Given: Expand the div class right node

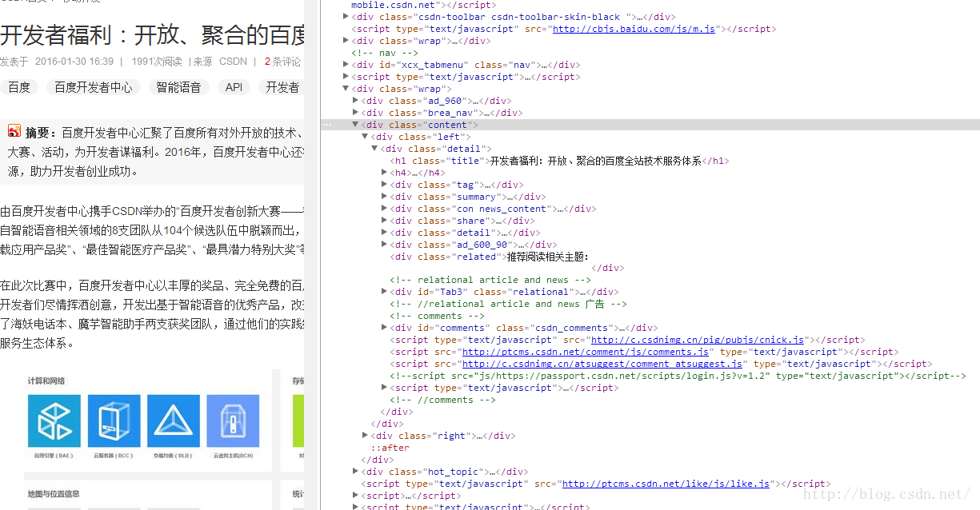Looking at the screenshot, I should (x=366, y=436).
